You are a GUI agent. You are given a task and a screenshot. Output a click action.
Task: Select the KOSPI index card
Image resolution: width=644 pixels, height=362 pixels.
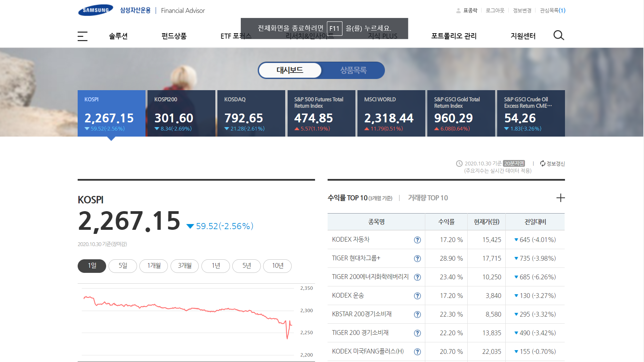pyautogui.click(x=112, y=113)
